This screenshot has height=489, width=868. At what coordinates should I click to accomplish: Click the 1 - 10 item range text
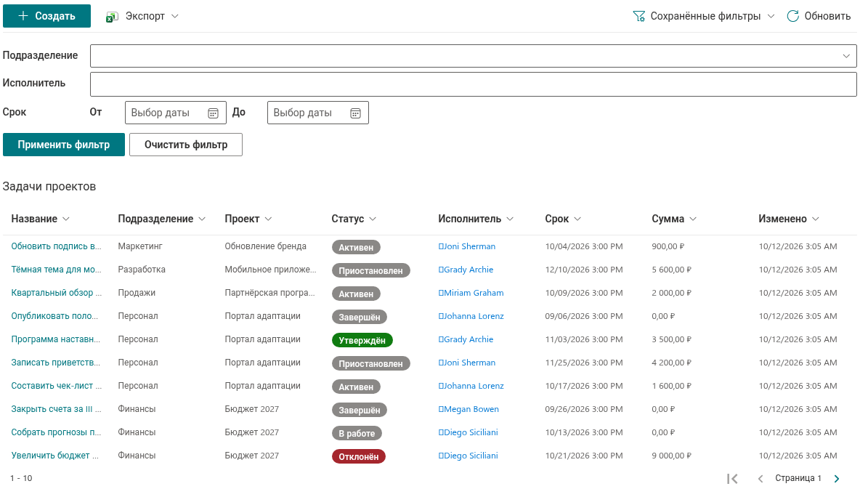[x=21, y=478]
